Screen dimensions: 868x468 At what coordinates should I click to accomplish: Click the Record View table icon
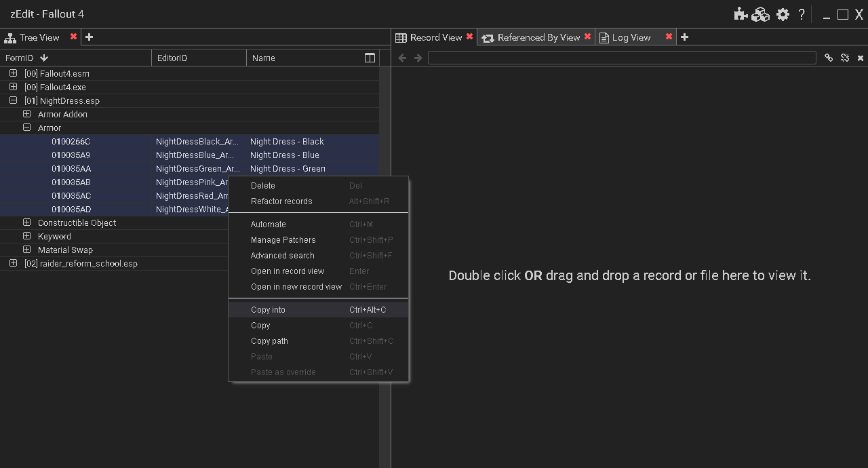point(401,38)
